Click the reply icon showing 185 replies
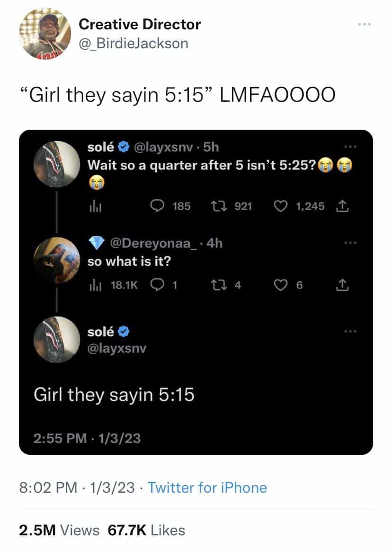 157,206
